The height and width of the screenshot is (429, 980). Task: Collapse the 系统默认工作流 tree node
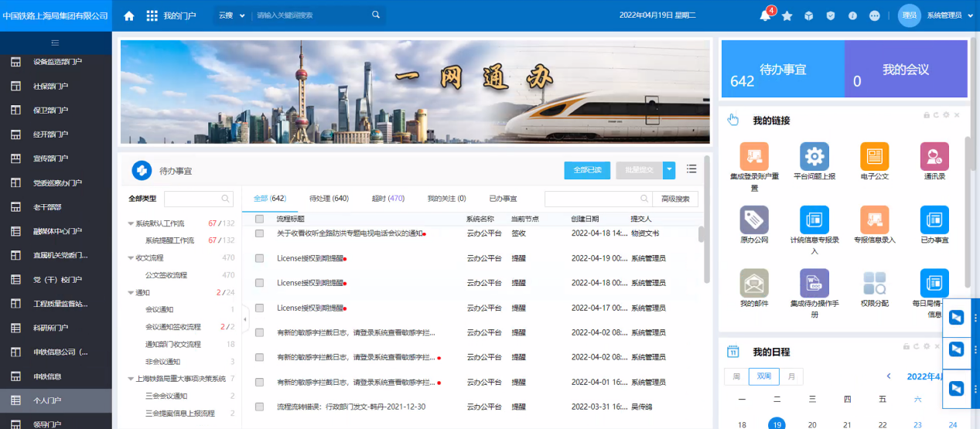[131, 223]
